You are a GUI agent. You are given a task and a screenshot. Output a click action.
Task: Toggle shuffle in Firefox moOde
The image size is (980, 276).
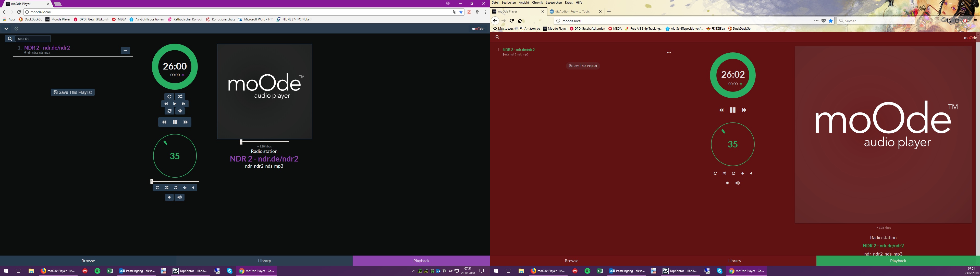click(x=724, y=174)
